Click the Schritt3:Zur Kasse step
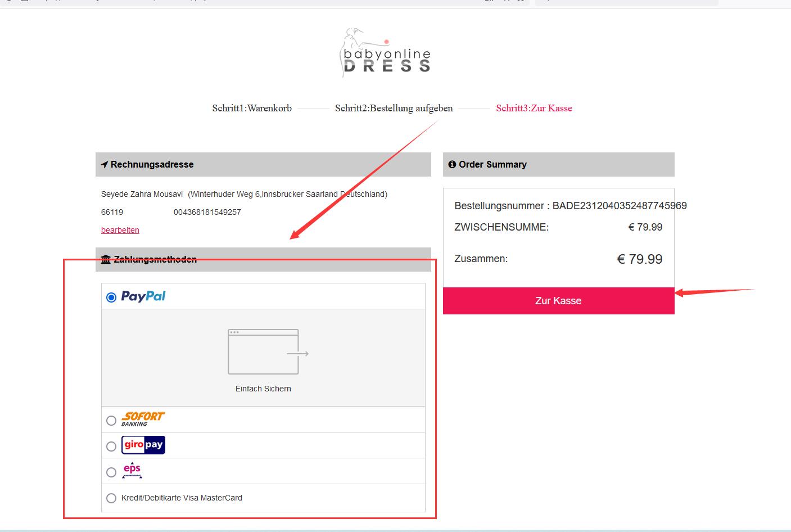791x532 pixels. pos(534,109)
